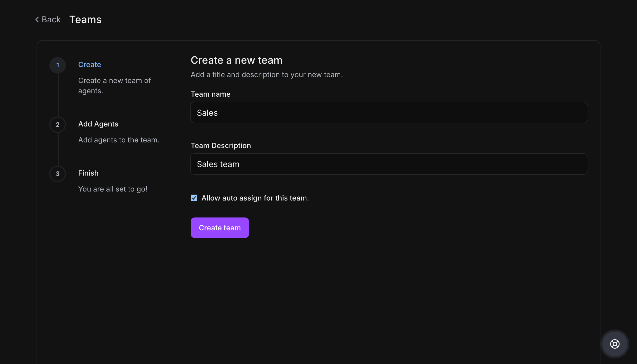Click the auto assign label text
The width and height of the screenshot is (637, 364).
point(255,198)
